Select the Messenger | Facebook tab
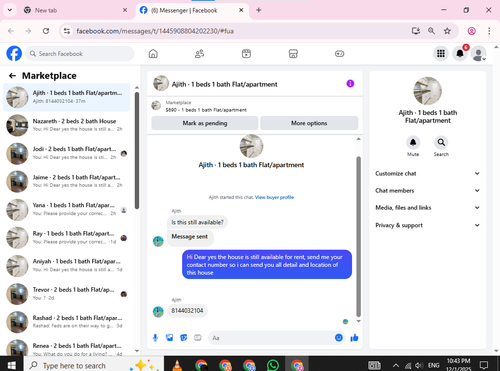Image resolution: width=500 pixels, height=371 pixels. click(192, 10)
